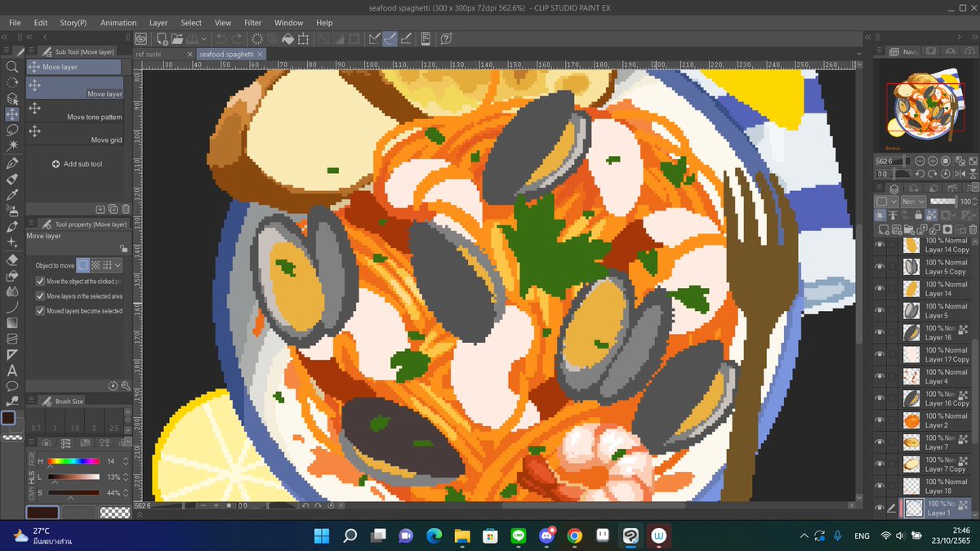
Task: Open Clip Studio launcher icon
Action: (141, 38)
